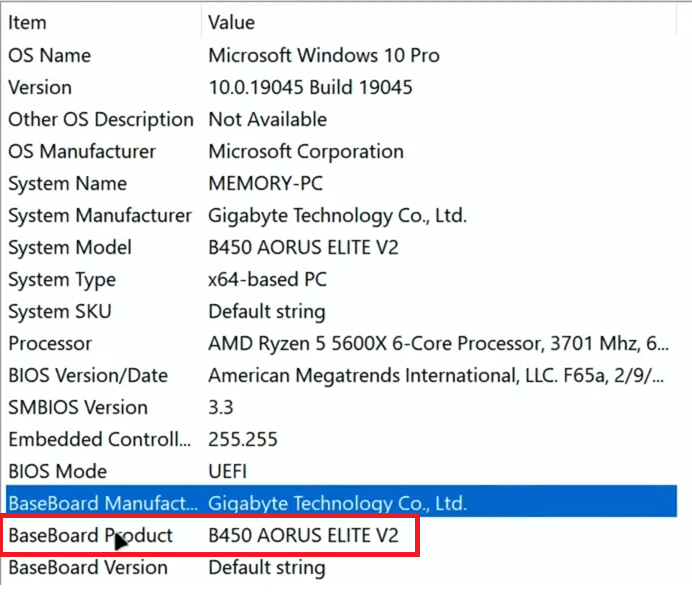Image resolution: width=692 pixels, height=608 pixels.
Task: Select the System Manufacturer row
Action: (99, 215)
